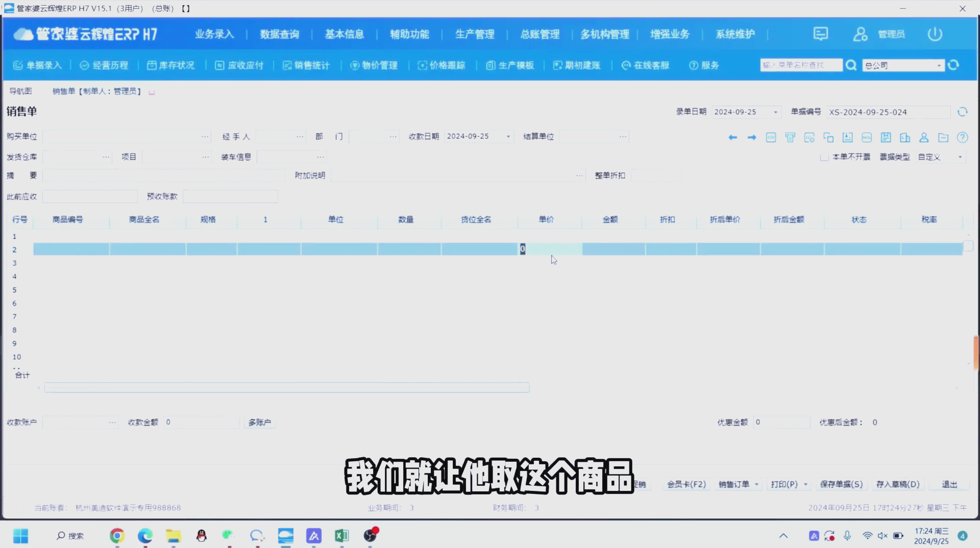Click the import download icon in voucher toolbar
The height and width of the screenshot is (548, 980).
[848, 138]
